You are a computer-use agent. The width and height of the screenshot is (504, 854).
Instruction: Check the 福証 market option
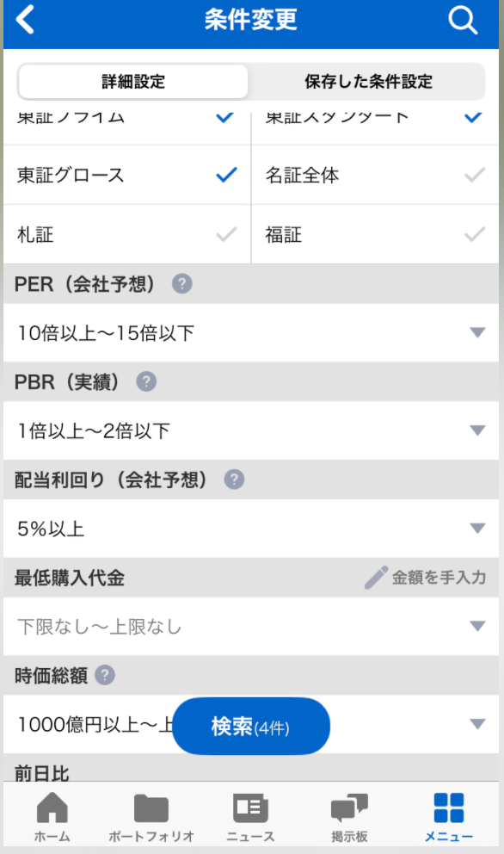(x=375, y=235)
